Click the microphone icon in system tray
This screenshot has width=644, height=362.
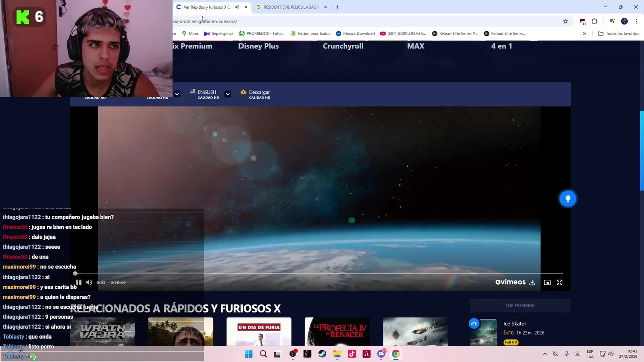click(567, 354)
